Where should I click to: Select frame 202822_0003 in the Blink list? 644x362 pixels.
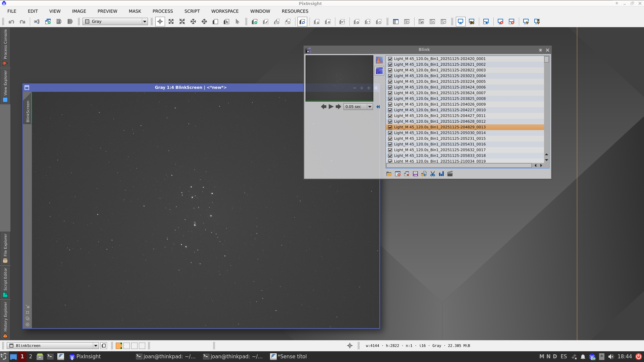[x=439, y=70]
